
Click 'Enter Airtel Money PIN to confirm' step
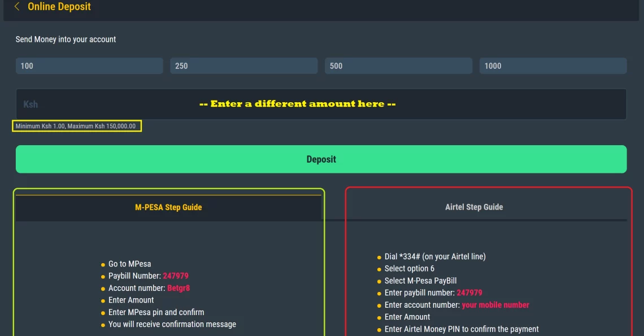462,329
